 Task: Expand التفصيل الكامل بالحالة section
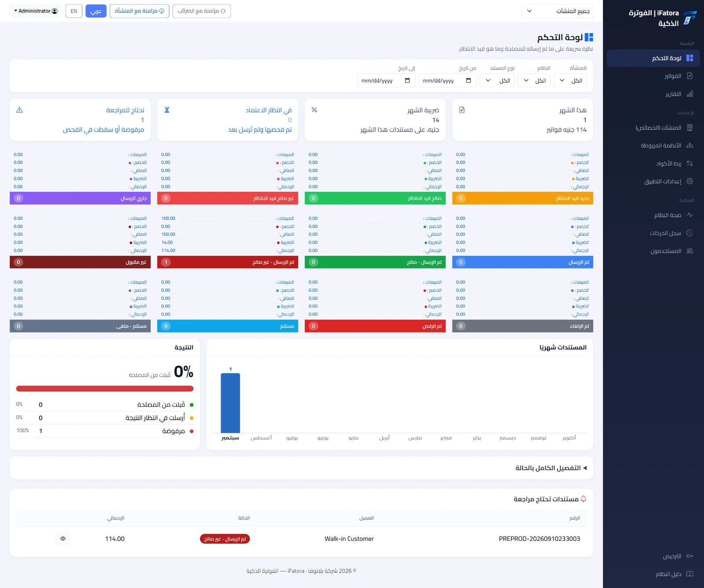(551, 468)
